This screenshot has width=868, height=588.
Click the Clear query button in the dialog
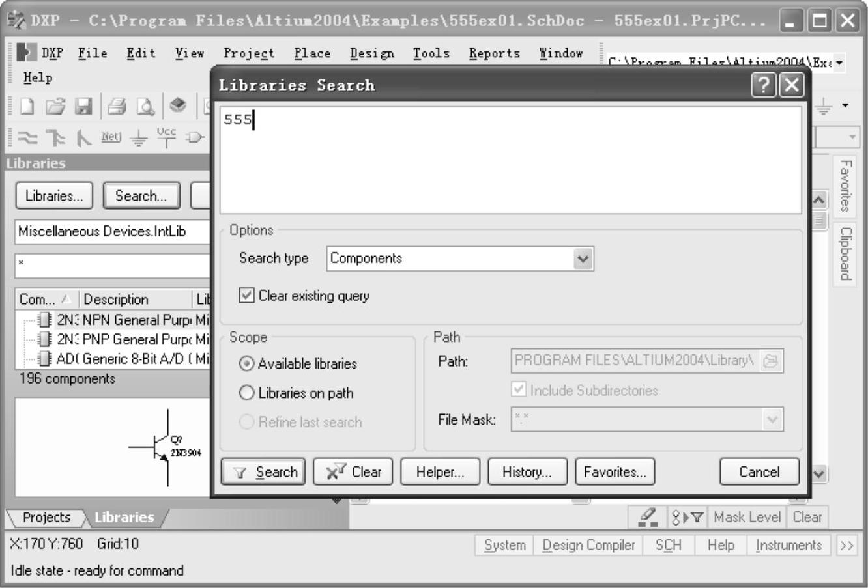pos(353,472)
